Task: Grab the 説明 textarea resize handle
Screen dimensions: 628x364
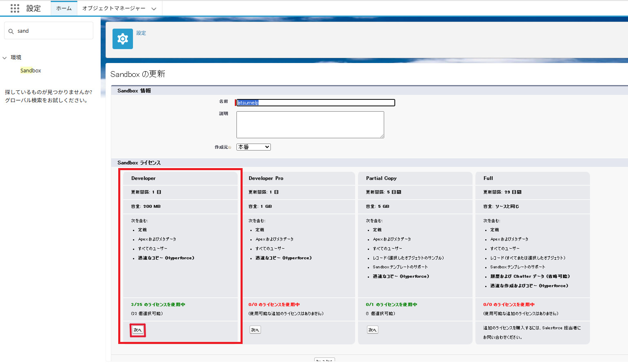Action: [382, 136]
